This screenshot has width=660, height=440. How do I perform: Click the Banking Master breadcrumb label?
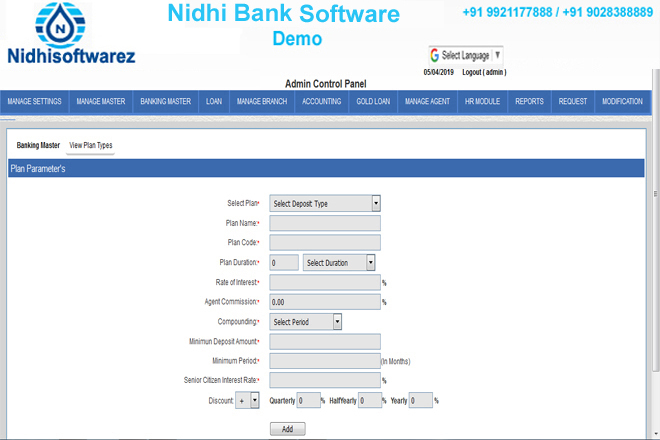pyautogui.click(x=38, y=145)
